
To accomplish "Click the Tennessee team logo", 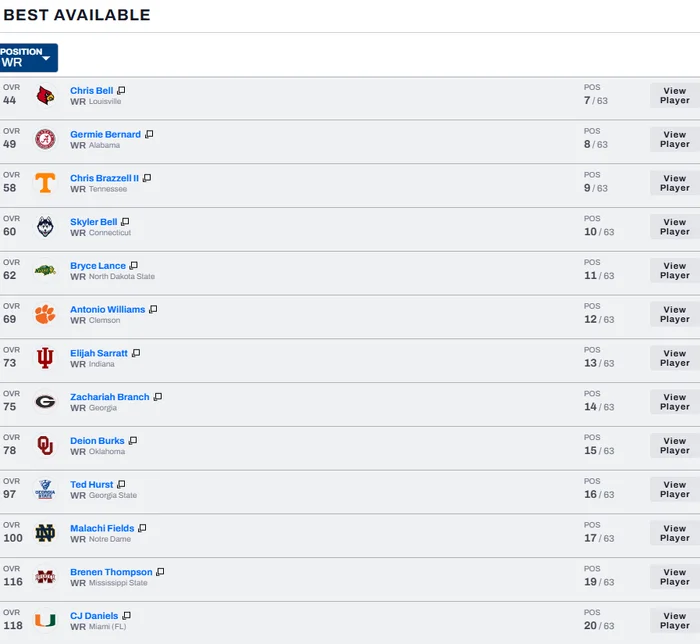I will pyautogui.click(x=45, y=183).
